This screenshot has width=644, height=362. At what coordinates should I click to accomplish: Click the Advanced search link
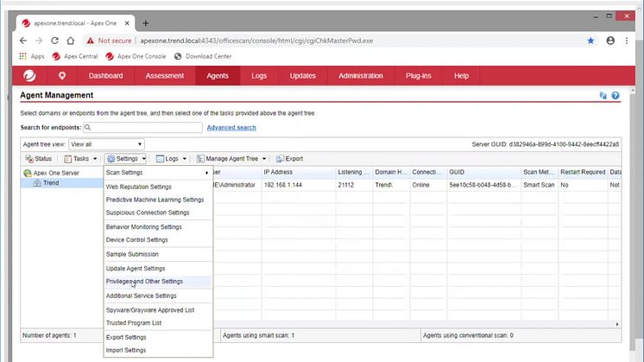(231, 128)
